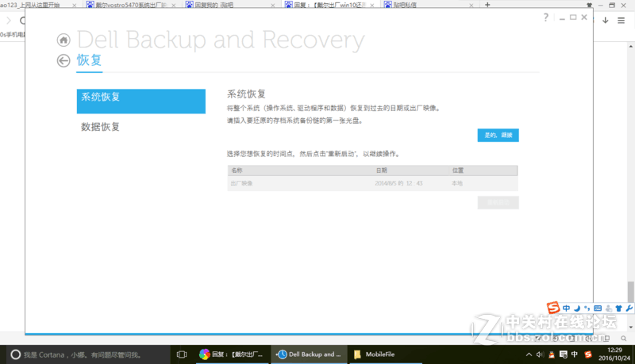Click the 本地 location cell
Screen dimensions: 635x364
pyautogui.click(x=457, y=183)
